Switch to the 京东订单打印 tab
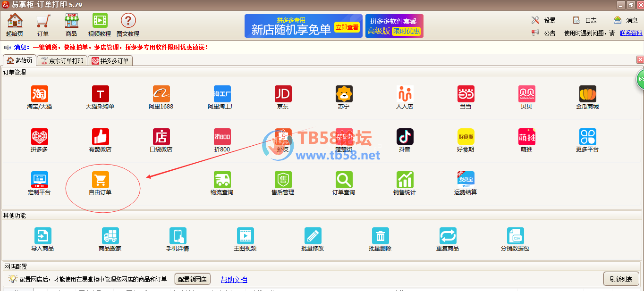The width and height of the screenshot is (644, 291). [62, 61]
